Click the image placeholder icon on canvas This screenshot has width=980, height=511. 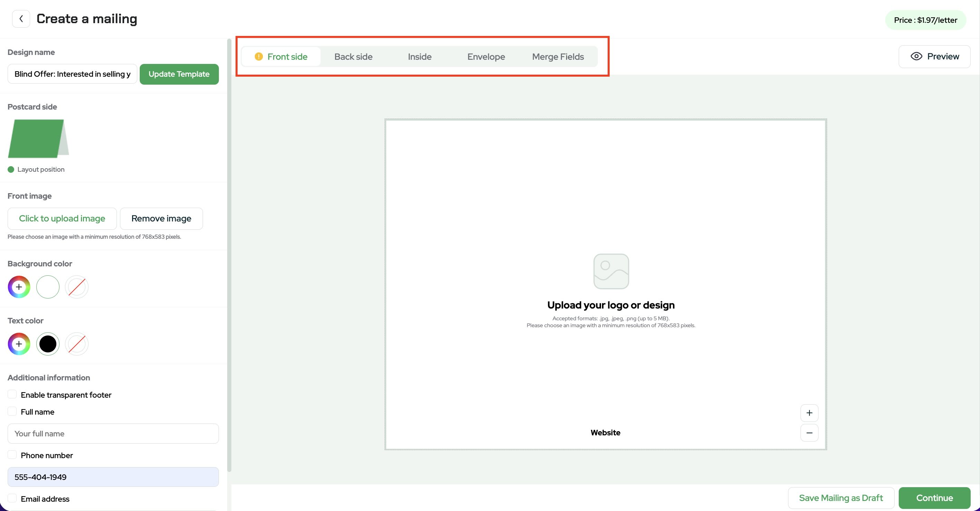[611, 272]
